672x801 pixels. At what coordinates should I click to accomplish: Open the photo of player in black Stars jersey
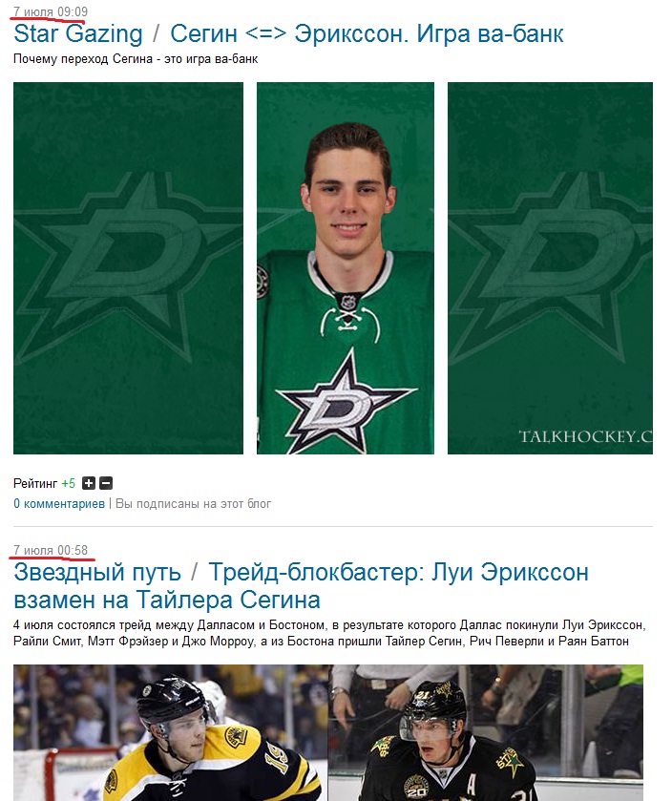tap(486, 732)
